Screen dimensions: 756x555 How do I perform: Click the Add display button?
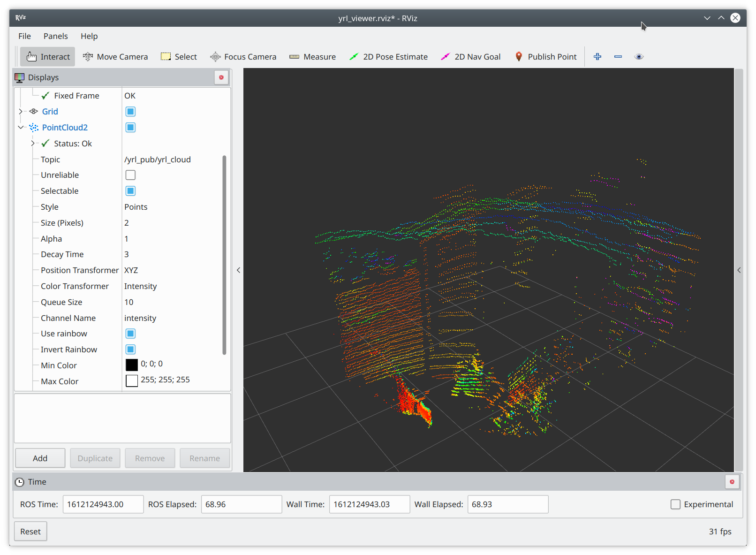point(40,458)
